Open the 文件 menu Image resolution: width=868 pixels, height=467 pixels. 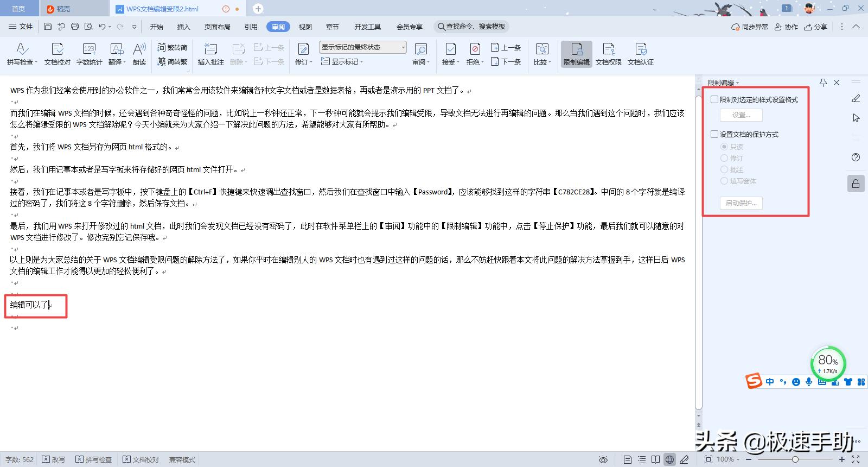click(x=21, y=27)
